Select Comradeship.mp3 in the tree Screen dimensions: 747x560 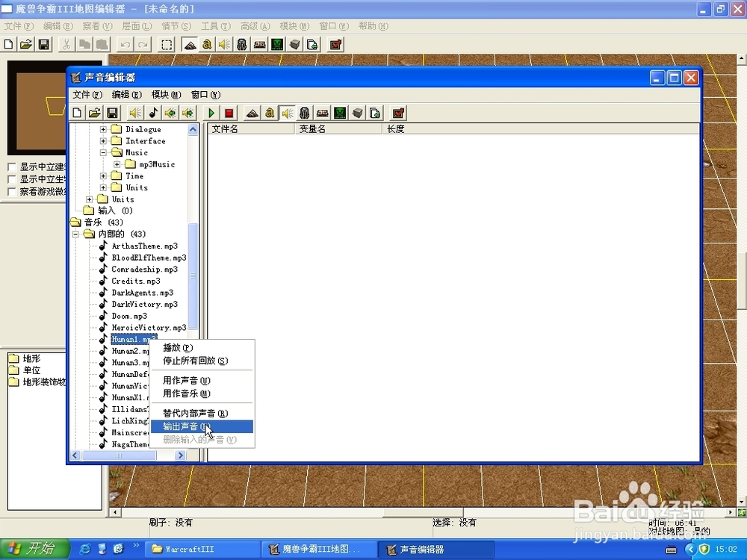click(144, 270)
